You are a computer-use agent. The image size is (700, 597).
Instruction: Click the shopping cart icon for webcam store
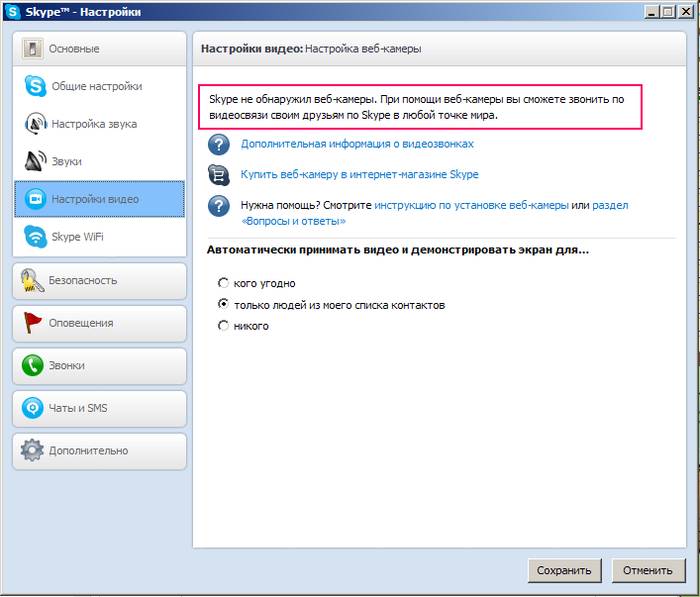218,175
